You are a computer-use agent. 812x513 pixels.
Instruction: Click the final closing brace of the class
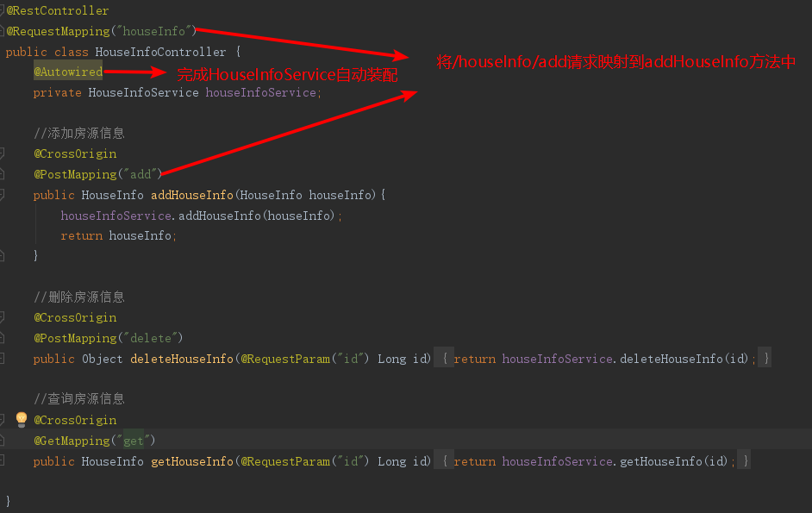pyautogui.click(x=8, y=501)
